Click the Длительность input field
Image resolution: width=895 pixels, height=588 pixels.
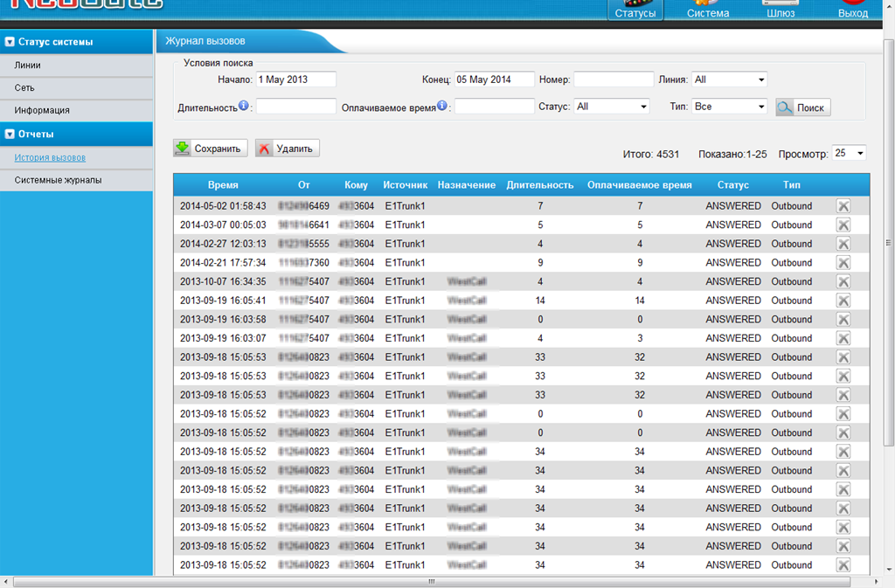point(295,106)
